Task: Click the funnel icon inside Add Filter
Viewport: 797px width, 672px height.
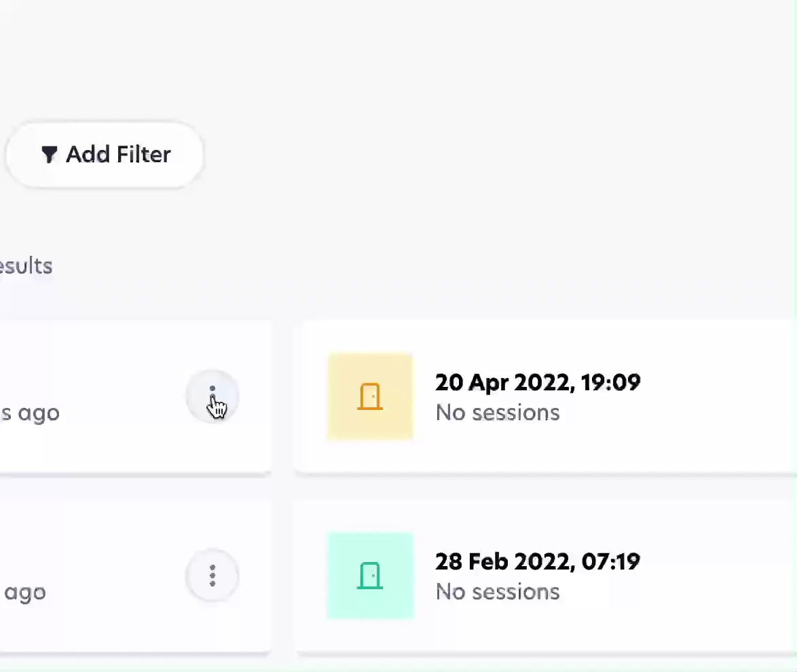Action: pos(49,155)
